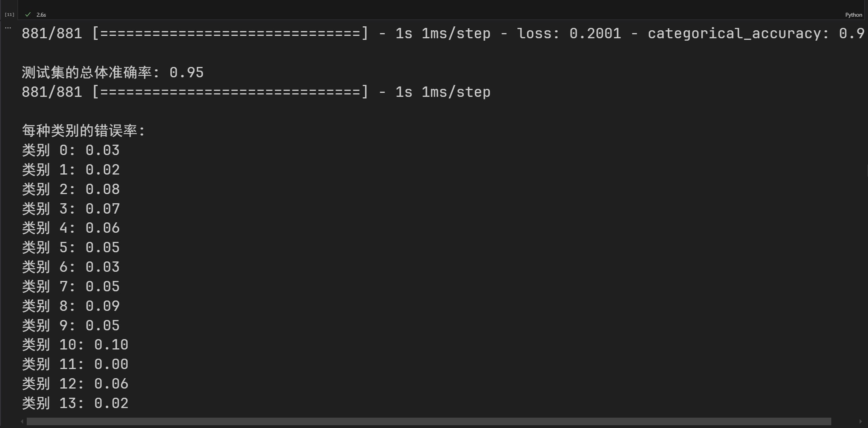The width and height of the screenshot is (868, 428).
Task: Click the 类别 0: 0.03 line
Action: tap(71, 150)
